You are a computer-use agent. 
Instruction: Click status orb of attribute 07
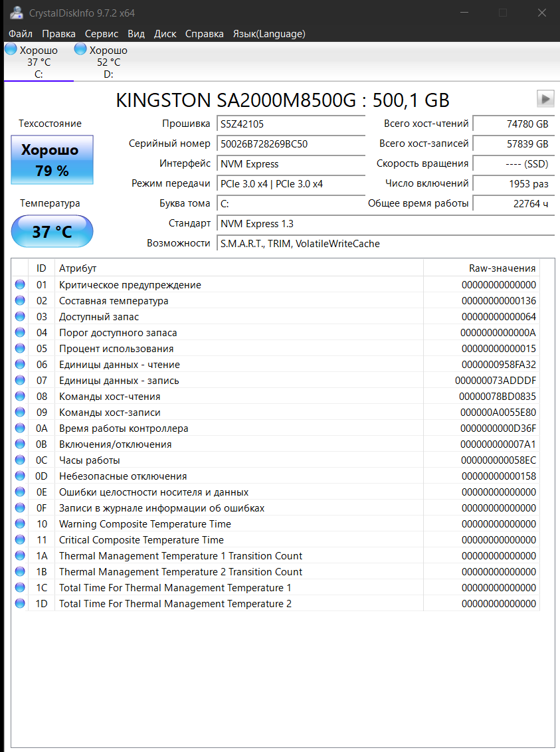point(20,380)
